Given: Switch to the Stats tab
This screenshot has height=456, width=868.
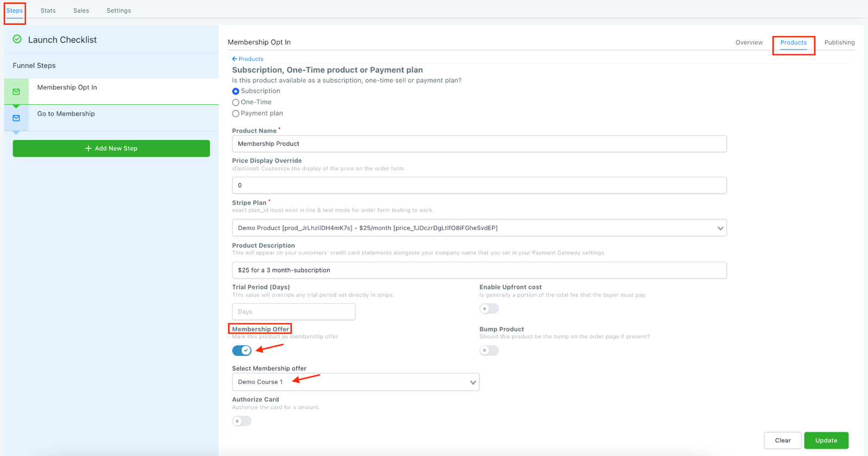Looking at the screenshot, I should (48, 10).
